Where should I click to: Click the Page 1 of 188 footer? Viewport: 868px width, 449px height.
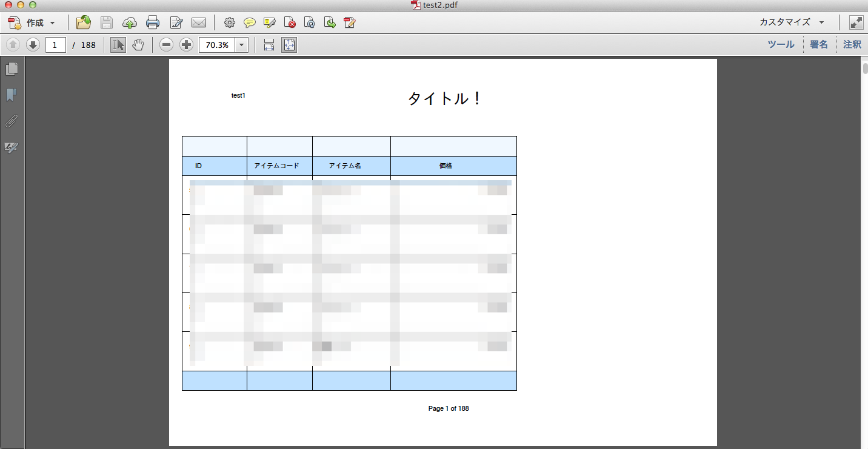click(x=449, y=409)
